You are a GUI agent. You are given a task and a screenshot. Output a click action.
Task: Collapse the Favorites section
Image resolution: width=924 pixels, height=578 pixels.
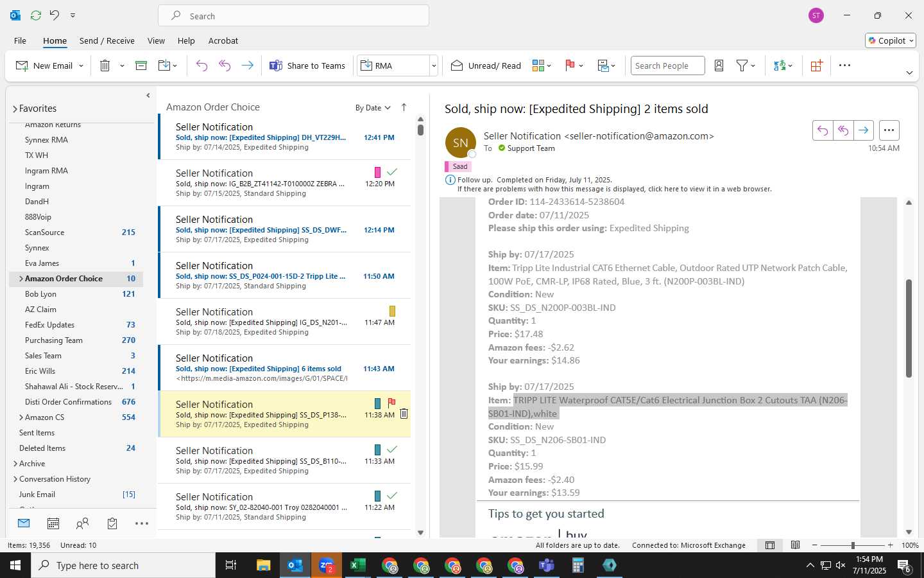pyautogui.click(x=15, y=109)
